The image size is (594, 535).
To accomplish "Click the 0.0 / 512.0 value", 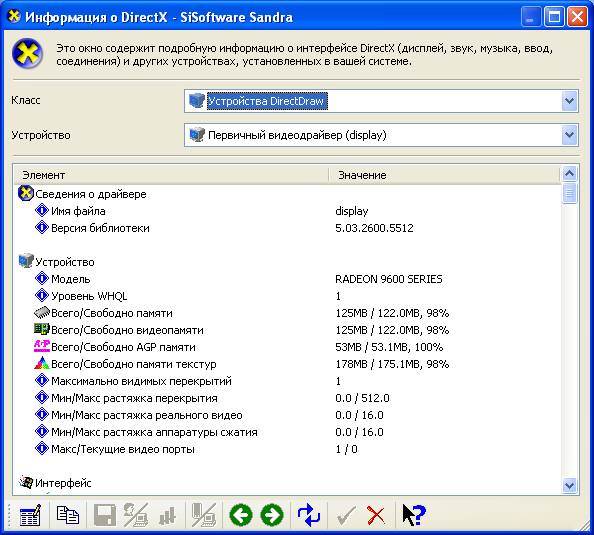I will coord(362,398).
